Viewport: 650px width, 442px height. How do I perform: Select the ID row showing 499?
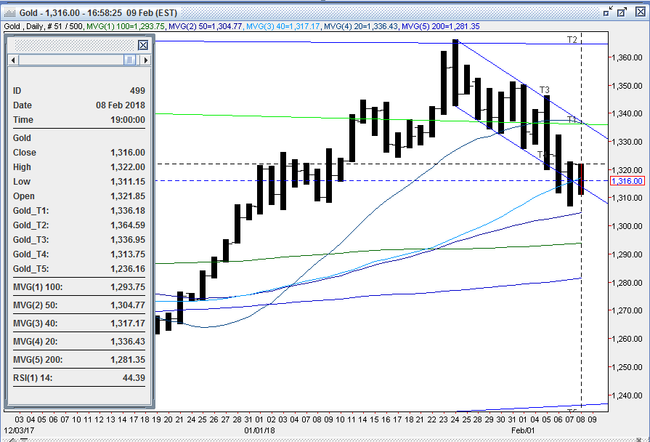point(79,91)
